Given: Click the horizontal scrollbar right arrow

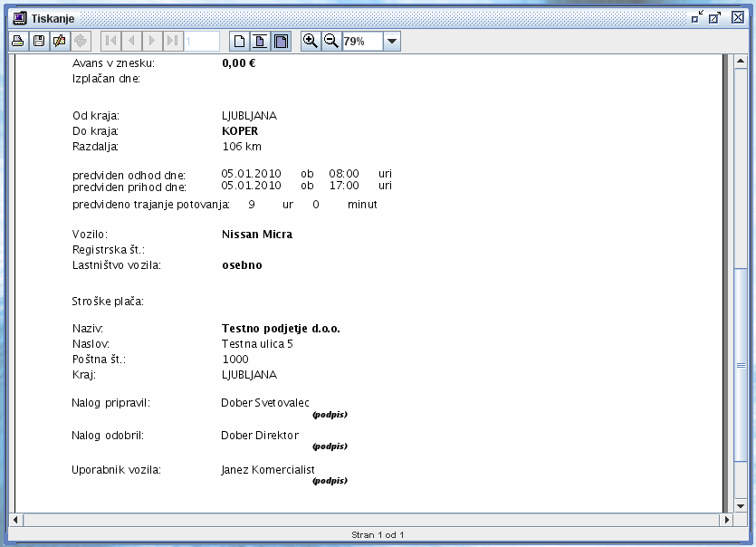Looking at the screenshot, I should tap(727, 521).
